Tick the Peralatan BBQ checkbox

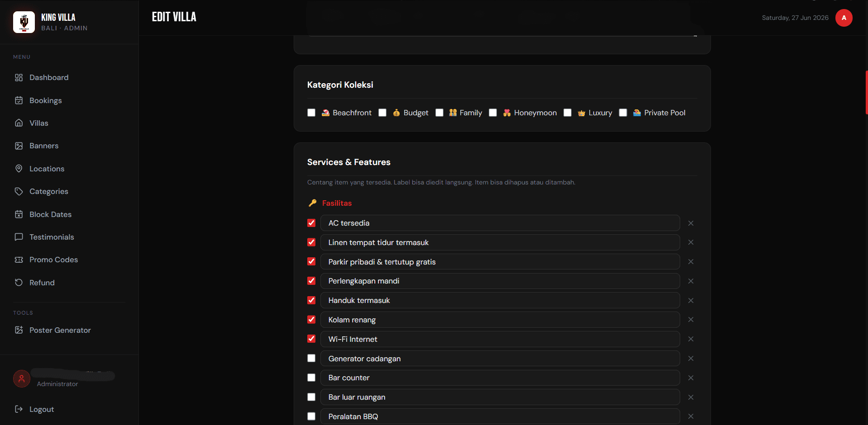311,416
